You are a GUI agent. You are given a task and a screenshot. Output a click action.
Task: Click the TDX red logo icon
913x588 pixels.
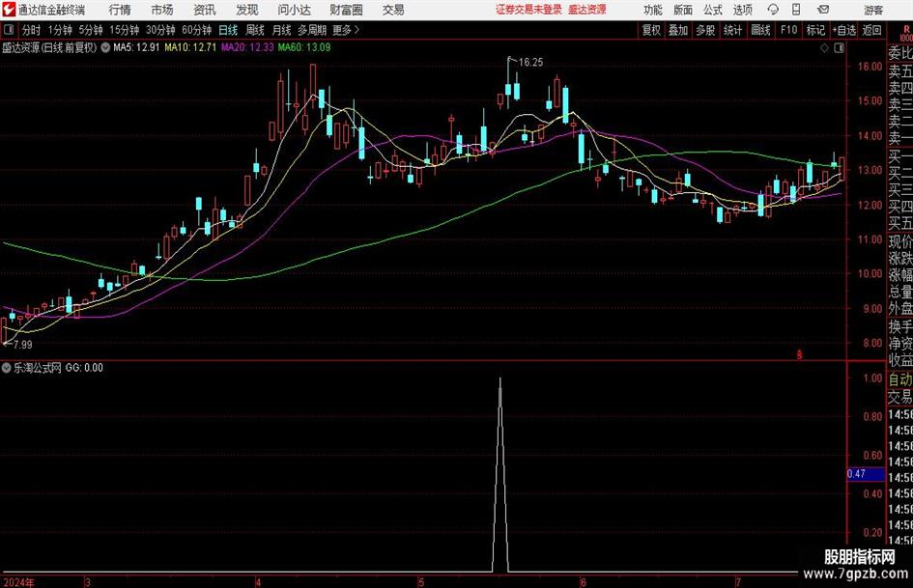click(9, 10)
